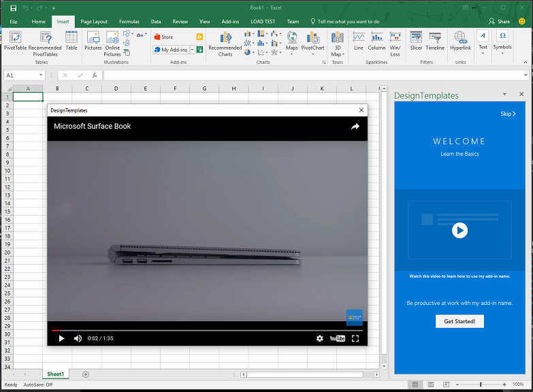Click the People Graph add-in icon
This screenshot has height=392, width=533.
click(x=200, y=50)
